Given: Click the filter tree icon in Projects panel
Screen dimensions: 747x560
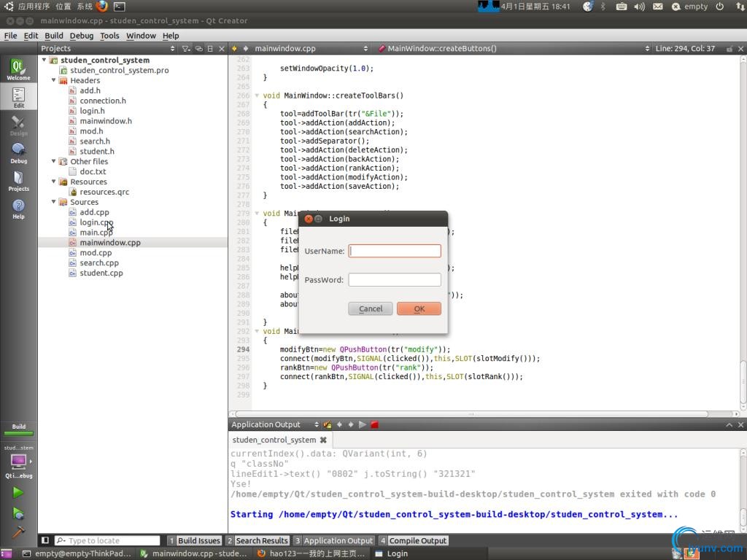Looking at the screenshot, I should pos(186,49).
